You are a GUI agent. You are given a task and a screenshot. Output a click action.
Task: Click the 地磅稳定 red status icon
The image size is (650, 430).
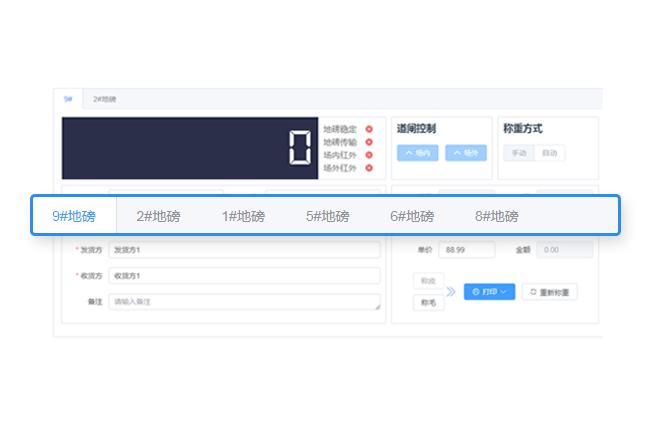[369, 129]
